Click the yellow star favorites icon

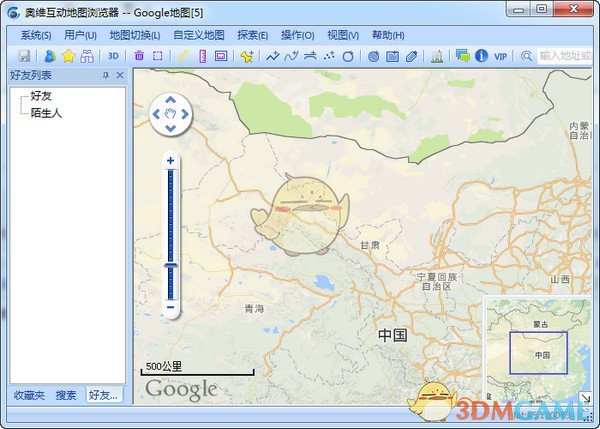(68, 56)
